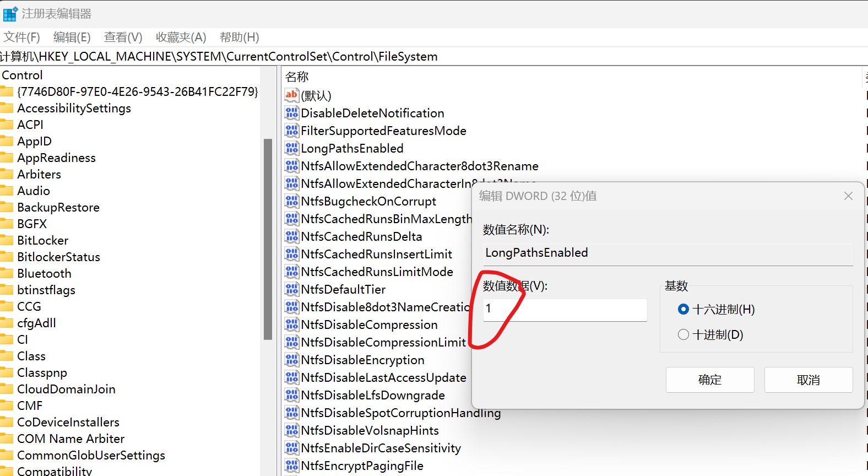Click the NtfsAllowExtendedCharacter8dot3Rename DWORD icon

(x=291, y=166)
